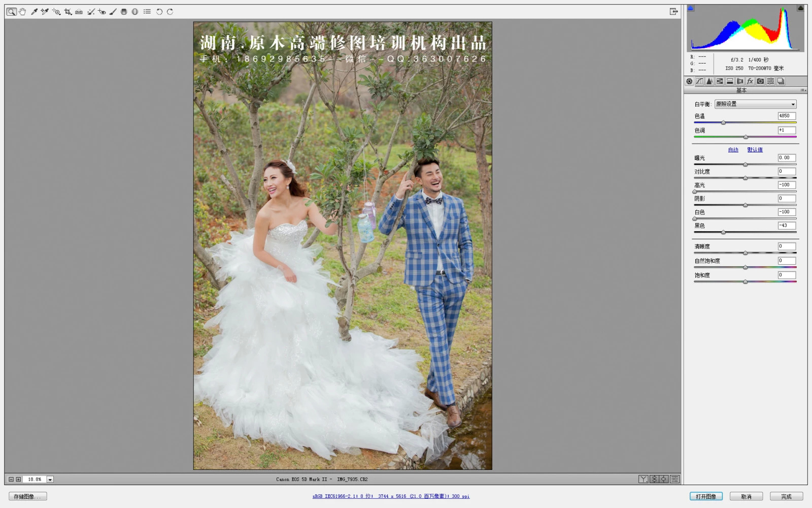Image resolution: width=812 pixels, height=508 pixels.
Task: Click the whites (白色) value field
Action: coord(787,212)
